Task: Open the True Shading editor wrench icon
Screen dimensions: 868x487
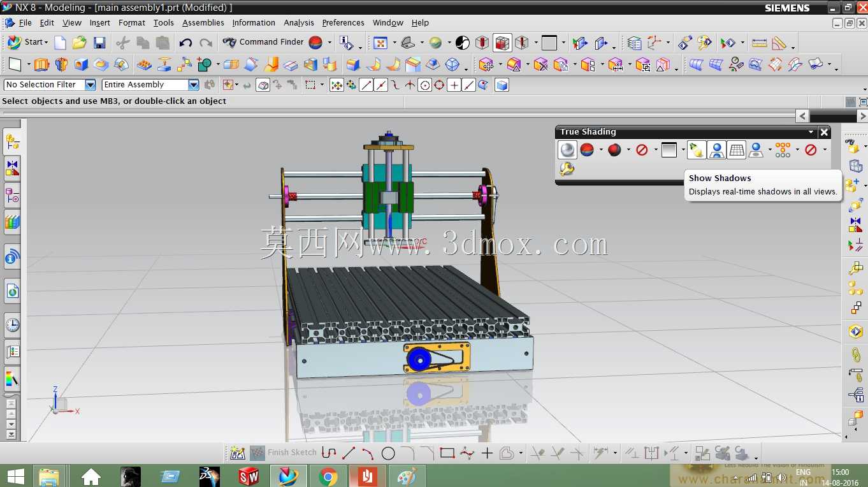Action: pos(567,169)
